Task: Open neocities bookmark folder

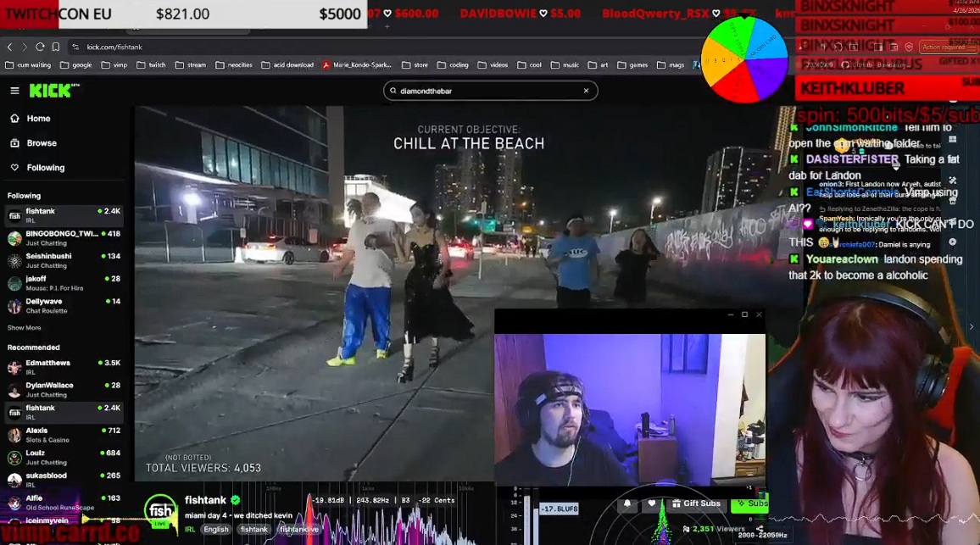Action: [234, 65]
